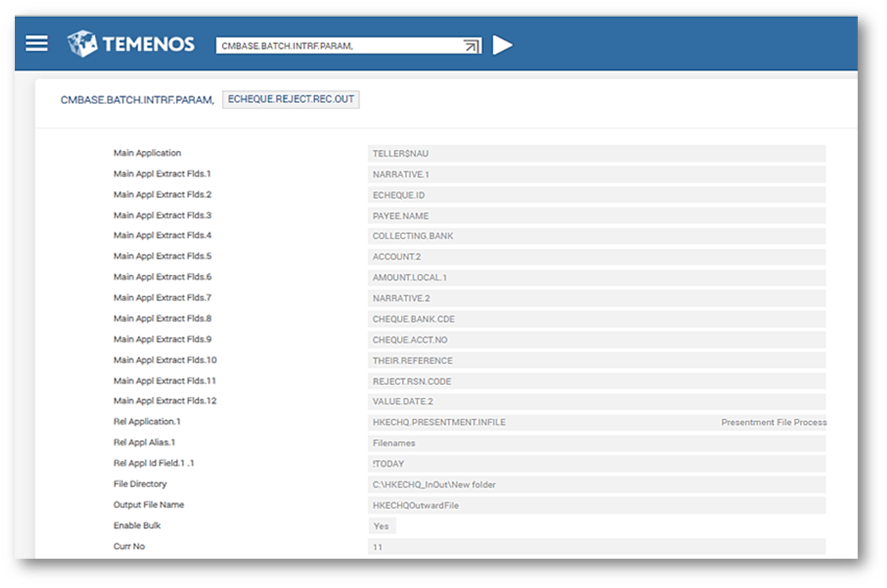887x588 pixels.
Task: Run command with the play button
Action: click(502, 45)
